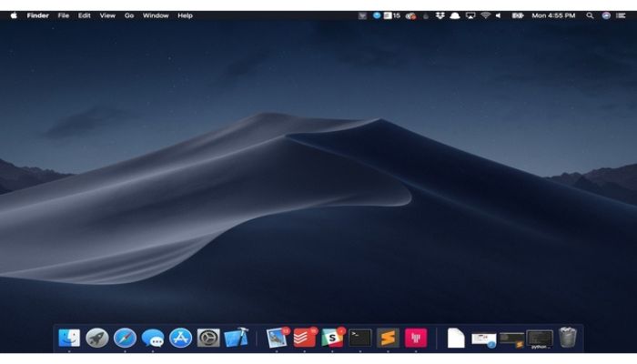The image size is (637, 364).
Task: Open the Window menu
Action: [x=156, y=15]
